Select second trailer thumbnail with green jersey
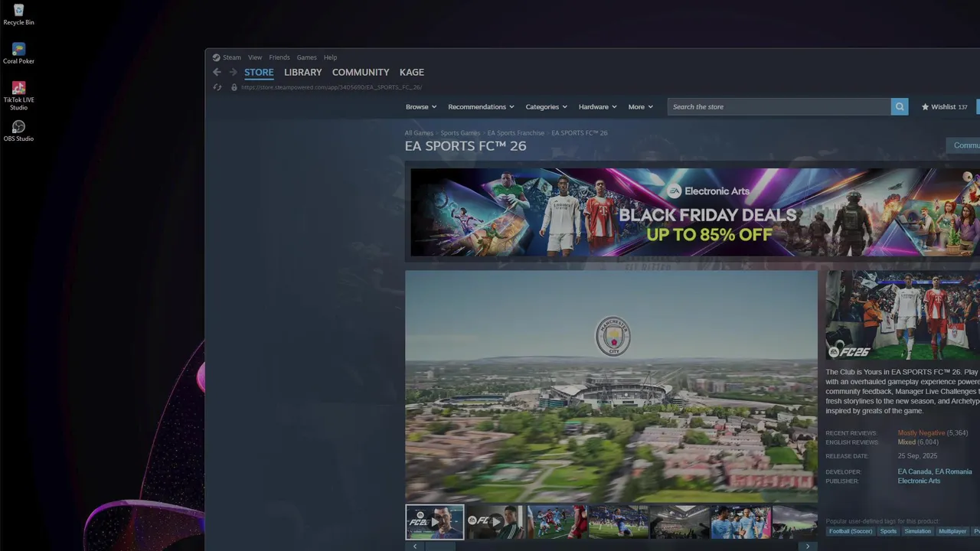This screenshot has height=551, width=980. pyautogui.click(x=495, y=522)
